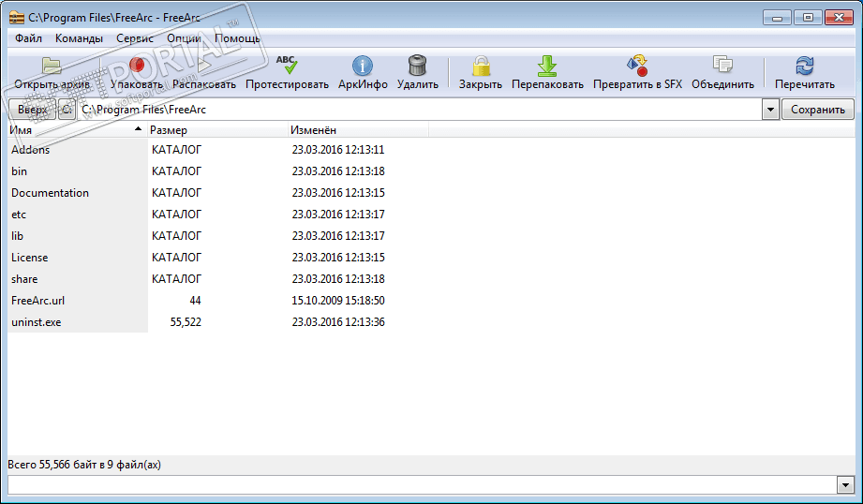863x504 pixels.
Task: Expand the path history dropdown arrow
Action: coord(770,110)
